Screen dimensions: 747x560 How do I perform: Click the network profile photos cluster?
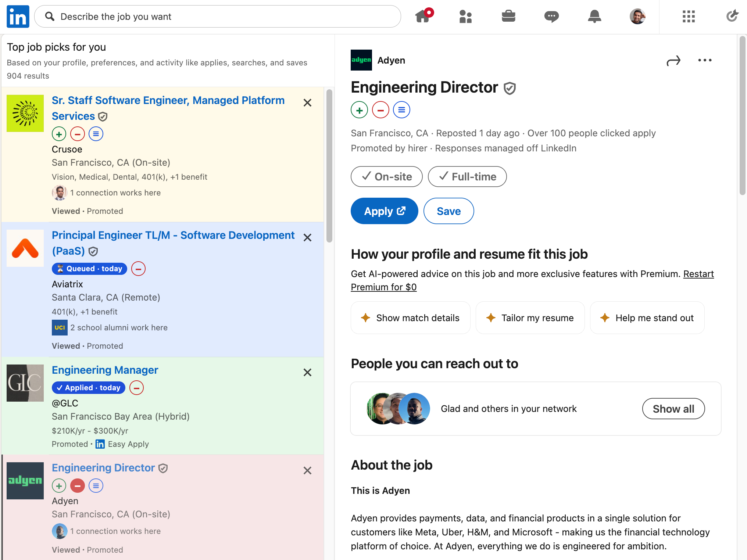coord(398,409)
